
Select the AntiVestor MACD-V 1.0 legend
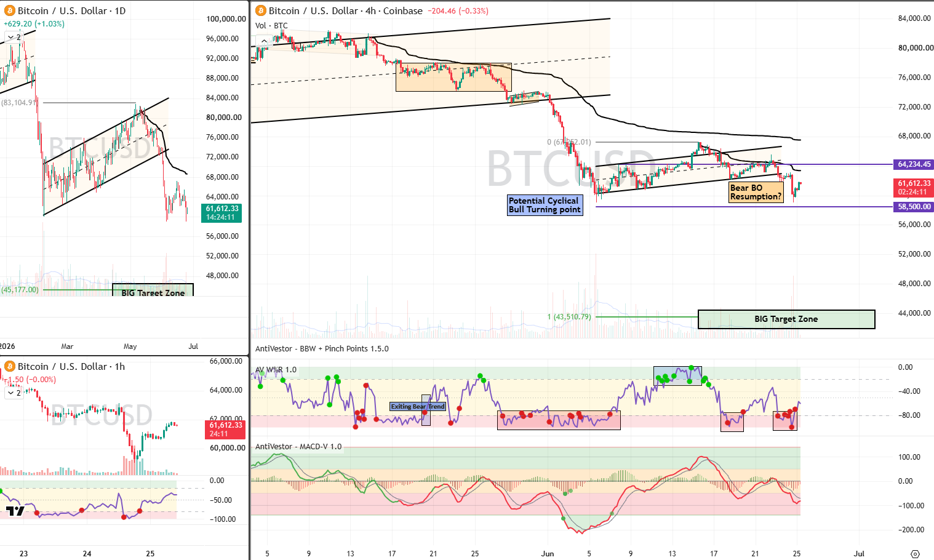click(x=298, y=447)
